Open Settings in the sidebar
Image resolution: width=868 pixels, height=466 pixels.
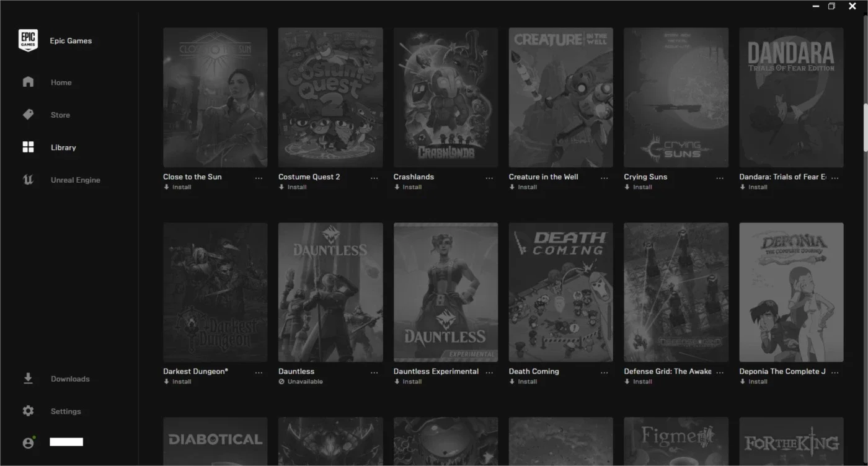pos(66,411)
